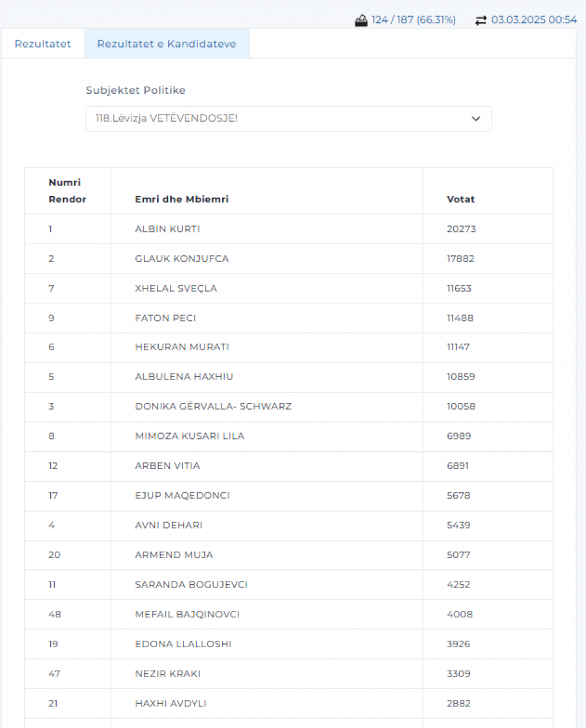586x728 pixels.
Task: Click vote count 3309
Action: (x=458, y=674)
